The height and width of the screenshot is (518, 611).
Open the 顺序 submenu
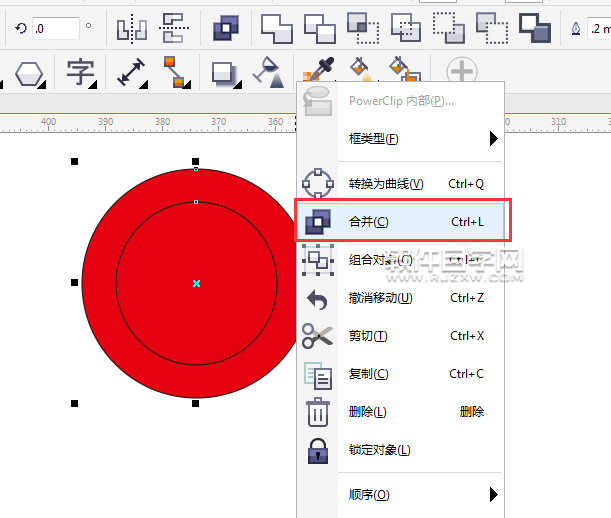point(401,495)
